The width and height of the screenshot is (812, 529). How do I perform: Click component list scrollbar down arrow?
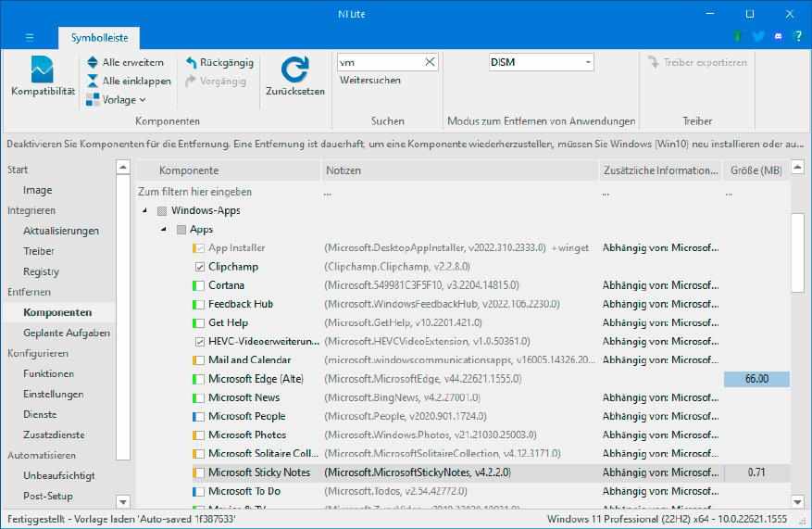797,501
